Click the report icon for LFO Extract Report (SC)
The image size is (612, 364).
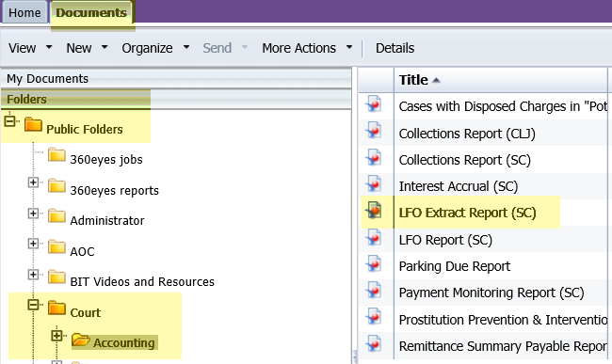374,211
